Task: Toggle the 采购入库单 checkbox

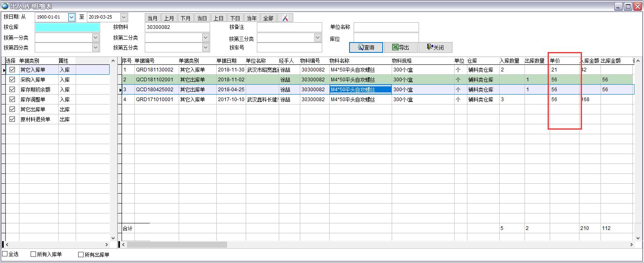Action: pyautogui.click(x=12, y=80)
